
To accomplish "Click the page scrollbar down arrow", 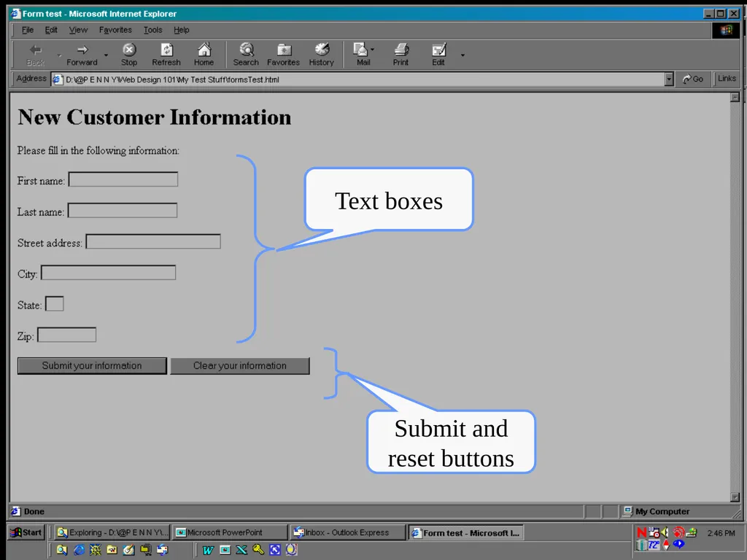I will 735,497.
